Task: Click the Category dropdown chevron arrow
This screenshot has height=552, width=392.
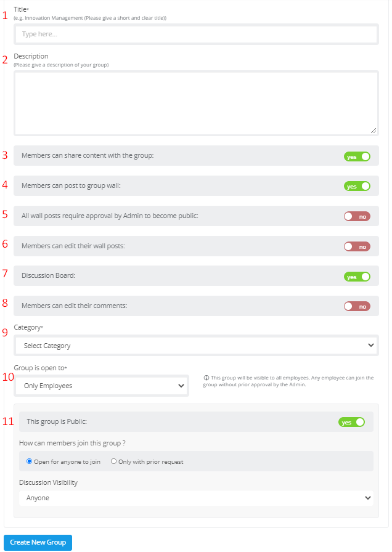Action: [371, 346]
